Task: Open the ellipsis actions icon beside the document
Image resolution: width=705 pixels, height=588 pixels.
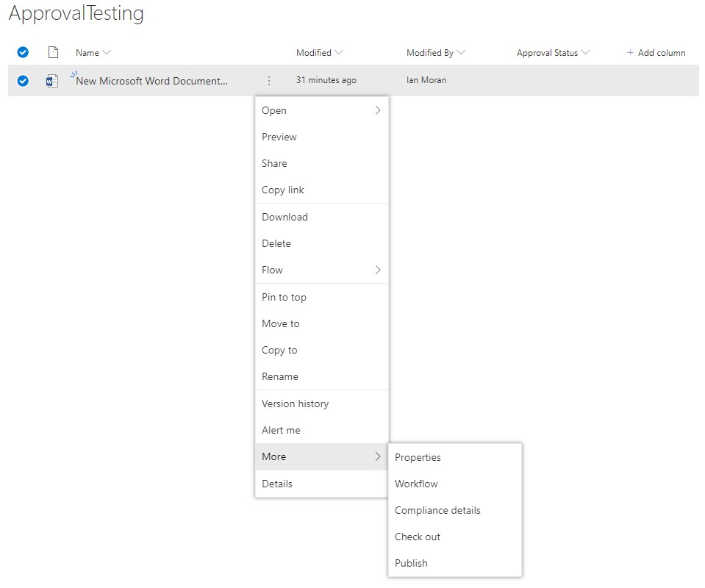Action: (x=268, y=81)
